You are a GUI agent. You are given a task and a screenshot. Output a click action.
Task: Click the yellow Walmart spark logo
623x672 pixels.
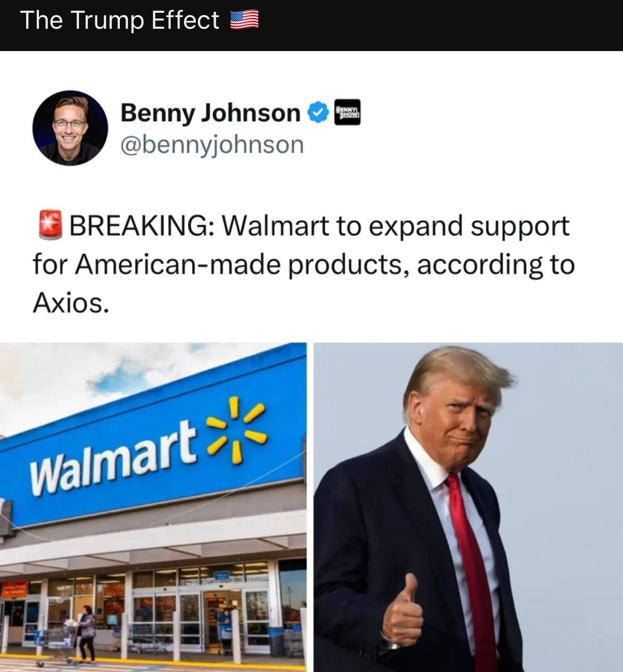click(236, 431)
